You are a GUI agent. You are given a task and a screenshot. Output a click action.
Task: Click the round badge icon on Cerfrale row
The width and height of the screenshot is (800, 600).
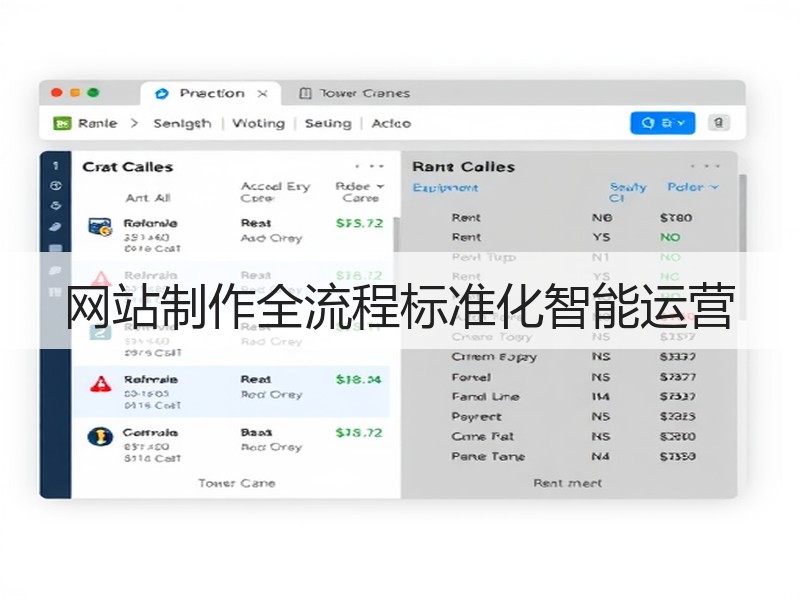click(x=100, y=437)
